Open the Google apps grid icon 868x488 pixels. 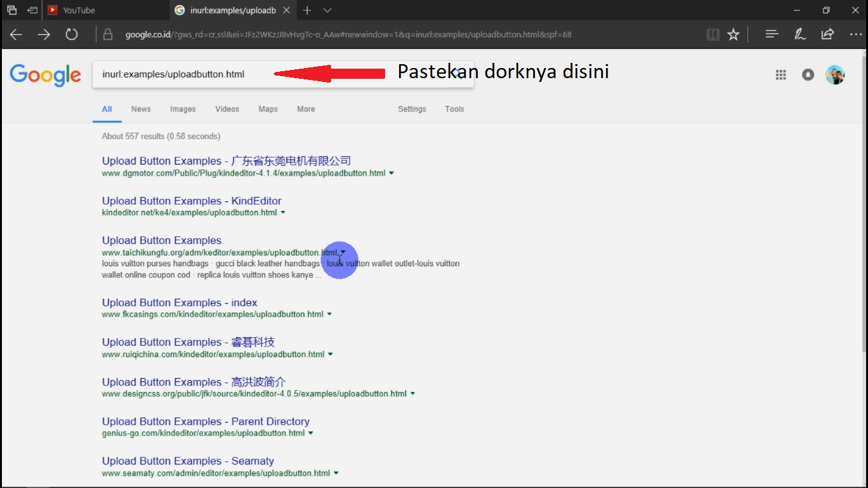[x=780, y=74]
